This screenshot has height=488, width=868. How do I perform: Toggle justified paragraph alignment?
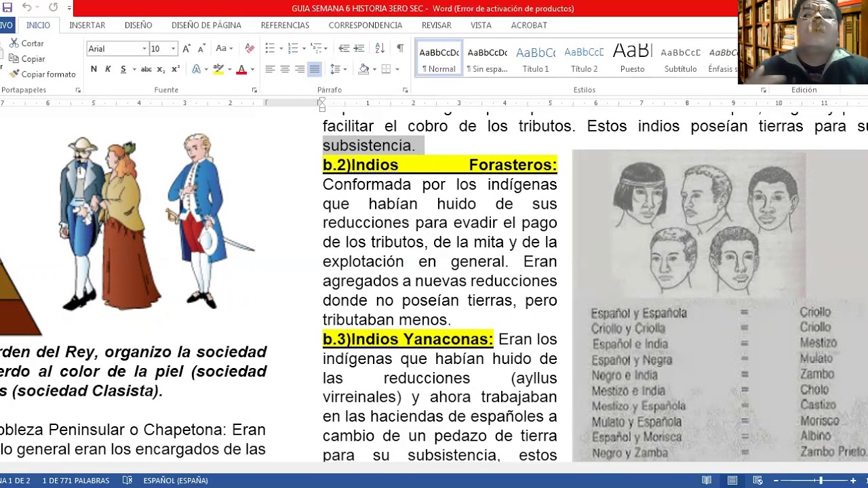[315, 69]
